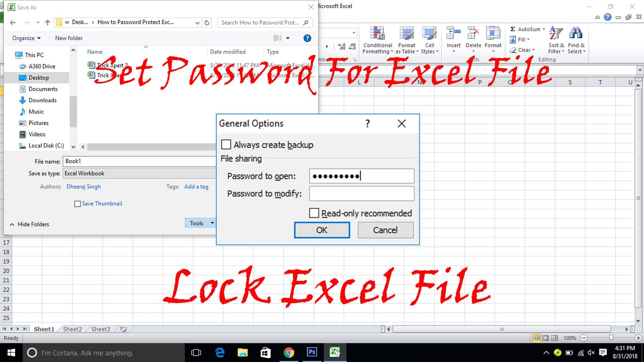Click the Sheet2 tab
The image size is (644, 362).
point(72,329)
